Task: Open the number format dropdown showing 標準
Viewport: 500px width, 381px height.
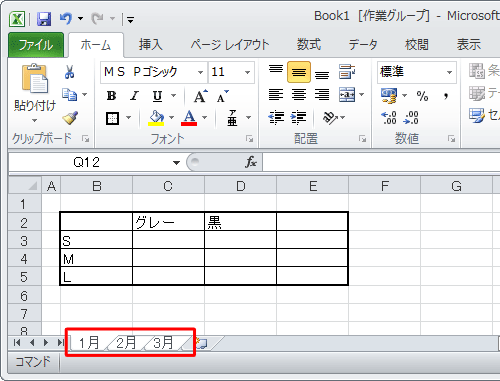Action: (x=449, y=72)
